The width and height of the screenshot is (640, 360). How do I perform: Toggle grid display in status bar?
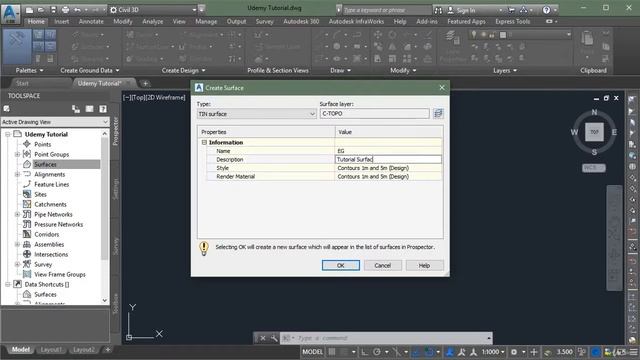pyautogui.click(x=332, y=351)
